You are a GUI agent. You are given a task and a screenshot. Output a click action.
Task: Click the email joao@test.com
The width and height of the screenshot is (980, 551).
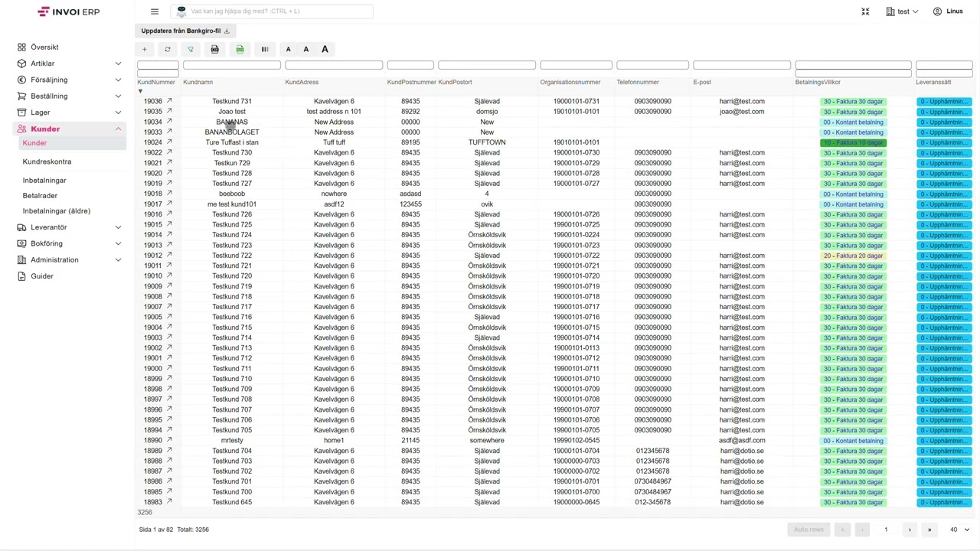coord(742,112)
